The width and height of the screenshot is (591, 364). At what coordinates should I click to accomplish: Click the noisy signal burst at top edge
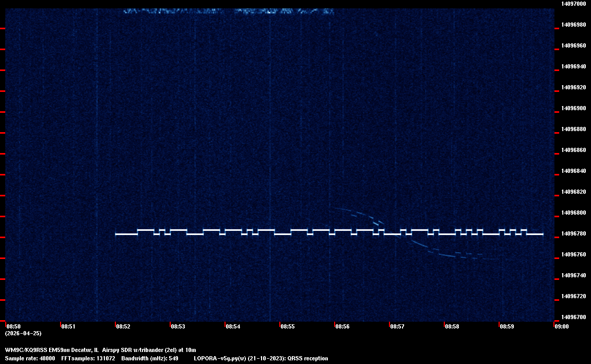coord(228,10)
